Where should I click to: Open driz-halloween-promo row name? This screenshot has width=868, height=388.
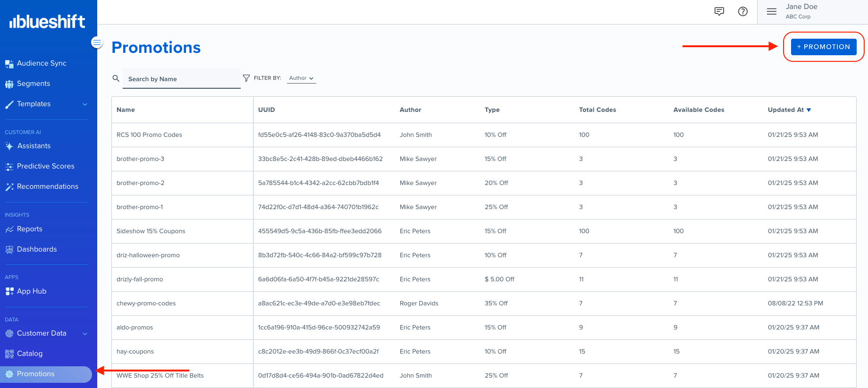click(x=148, y=255)
